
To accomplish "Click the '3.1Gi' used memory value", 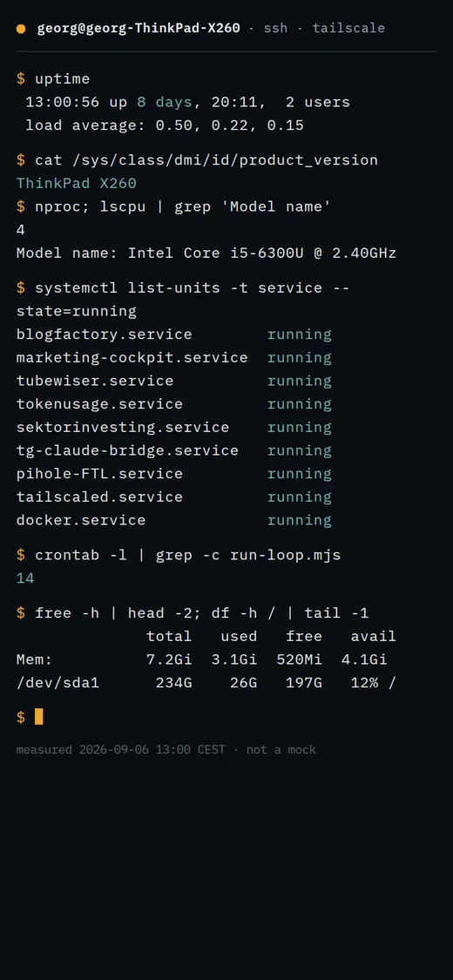I will point(234,659).
